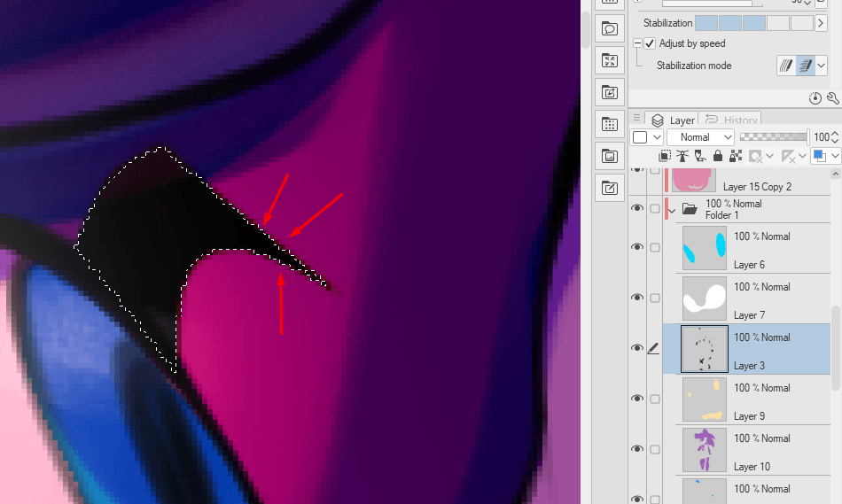The width and height of the screenshot is (842, 504).
Task: Hide Layer 3 using its eye icon
Action: click(x=637, y=348)
